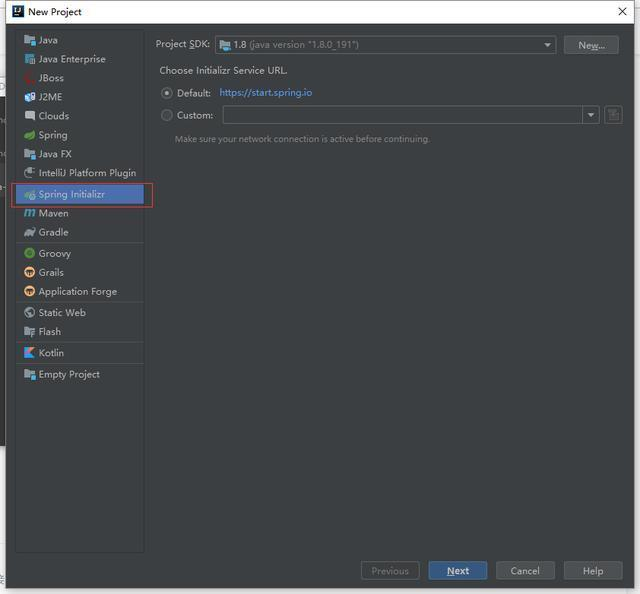The height and width of the screenshot is (594, 640).
Task: Click the SDK folder icon in the Project SDK combo
Action: click(225, 45)
